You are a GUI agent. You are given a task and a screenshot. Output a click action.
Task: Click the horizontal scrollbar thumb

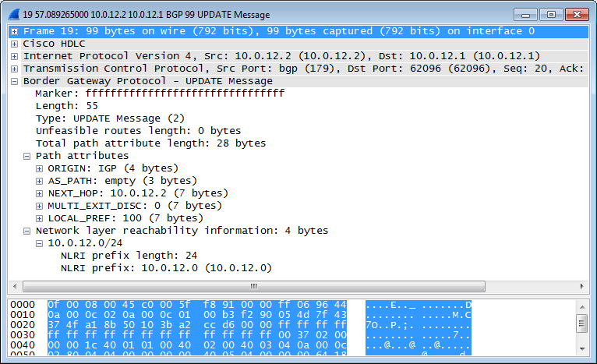coord(254,286)
